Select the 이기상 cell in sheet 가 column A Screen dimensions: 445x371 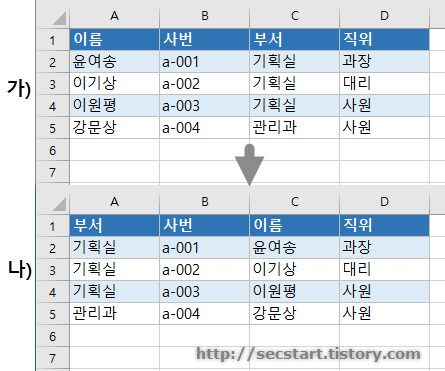click(x=114, y=83)
